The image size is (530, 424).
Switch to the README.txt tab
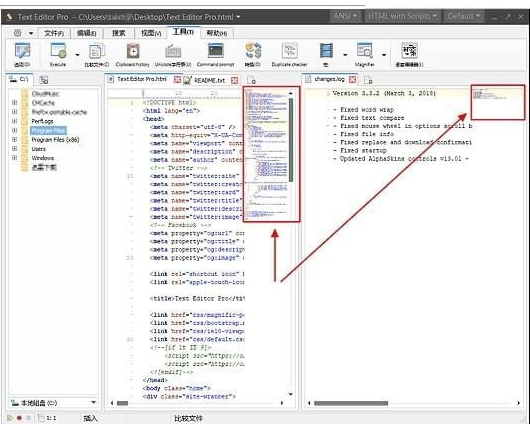tap(210, 80)
